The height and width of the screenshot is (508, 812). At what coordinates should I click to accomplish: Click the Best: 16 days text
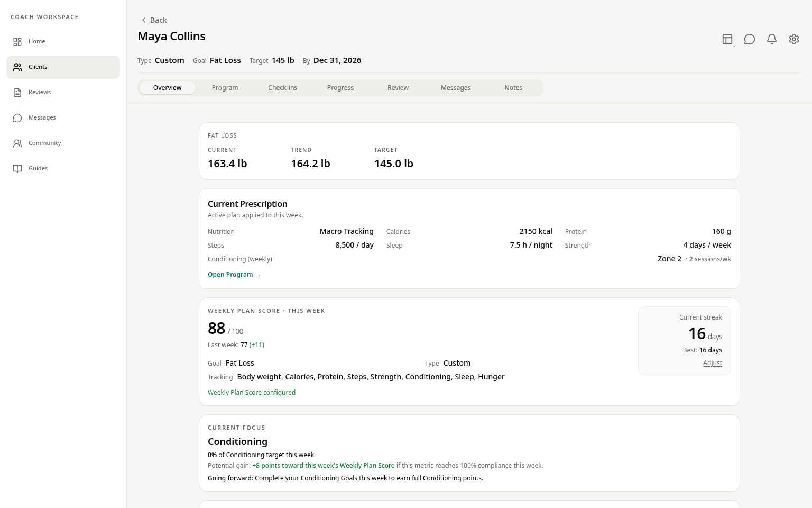click(702, 350)
